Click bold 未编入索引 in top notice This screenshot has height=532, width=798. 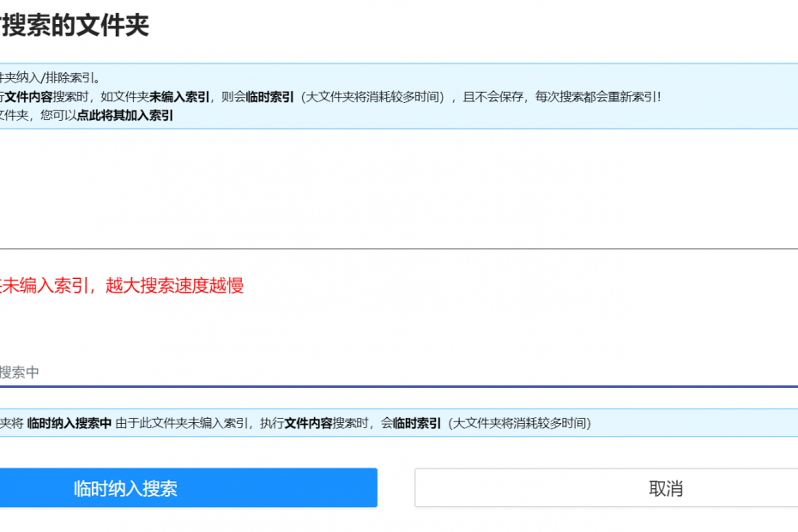[178, 97]
